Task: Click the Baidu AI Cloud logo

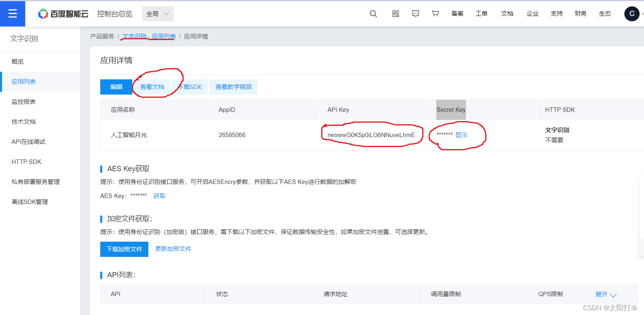Action: [63, 14]
